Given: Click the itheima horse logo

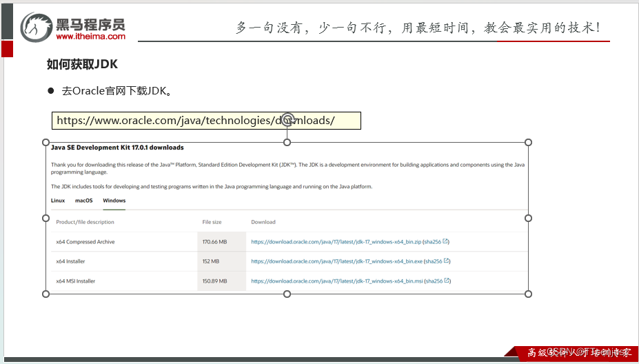Looking at the screenshot, I should (36, 27).
